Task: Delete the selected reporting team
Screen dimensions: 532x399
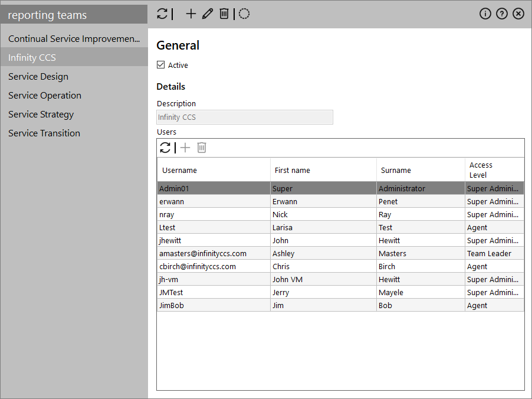Action: [x=224, y=14]
